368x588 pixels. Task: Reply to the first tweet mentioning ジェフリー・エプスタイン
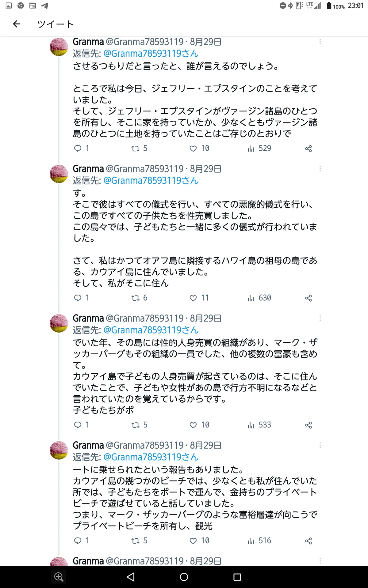(82, 149)
